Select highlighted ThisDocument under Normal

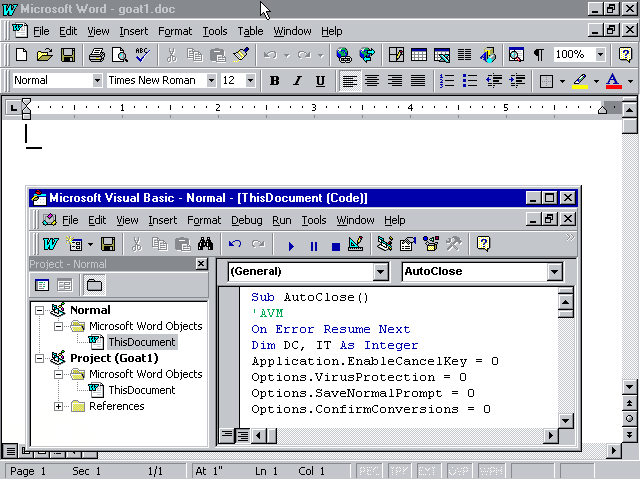[x=142, y=342]
